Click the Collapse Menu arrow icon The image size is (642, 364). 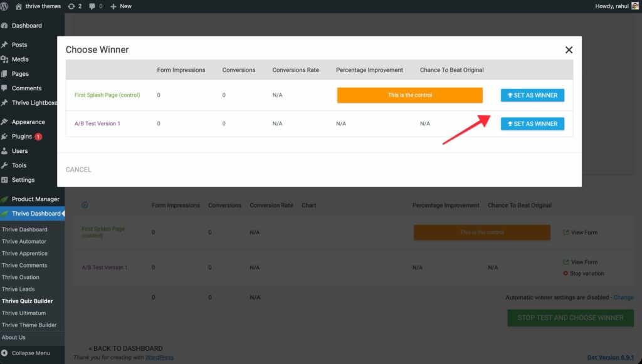(5, 353)
